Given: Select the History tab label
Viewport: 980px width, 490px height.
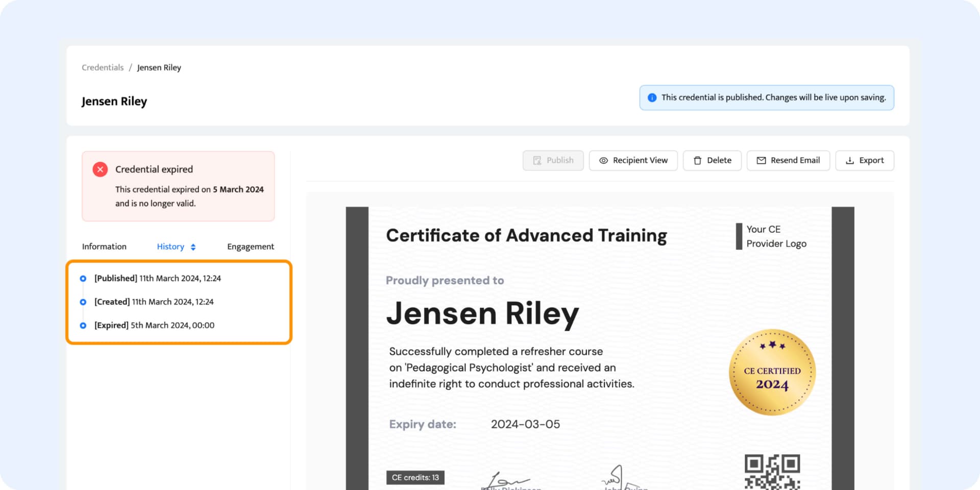Looking at the screenshot, I should 170,247.
